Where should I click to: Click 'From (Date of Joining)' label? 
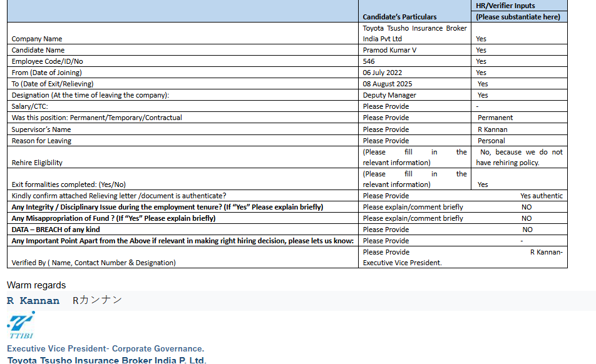click(x=46, y=73)
